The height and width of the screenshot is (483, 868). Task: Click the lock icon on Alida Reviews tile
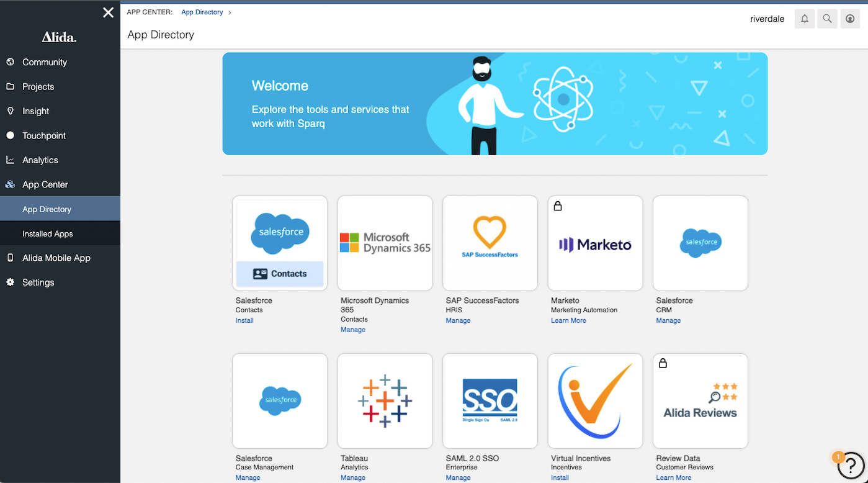pyautogui.click(x=663, y=364)
